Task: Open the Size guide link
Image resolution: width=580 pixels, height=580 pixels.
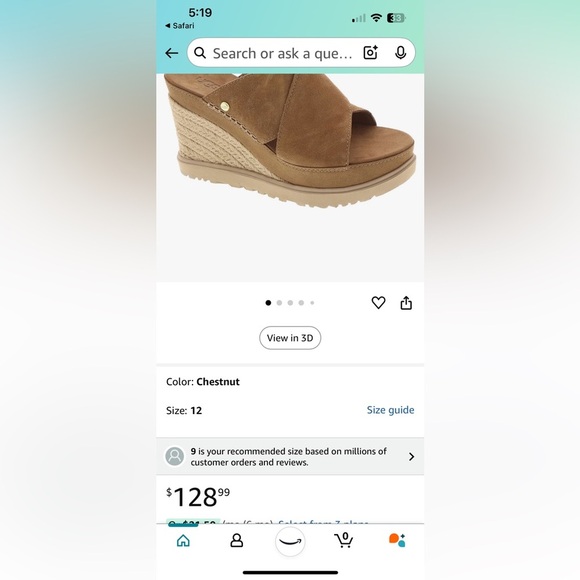Action: tap(390, 410)
